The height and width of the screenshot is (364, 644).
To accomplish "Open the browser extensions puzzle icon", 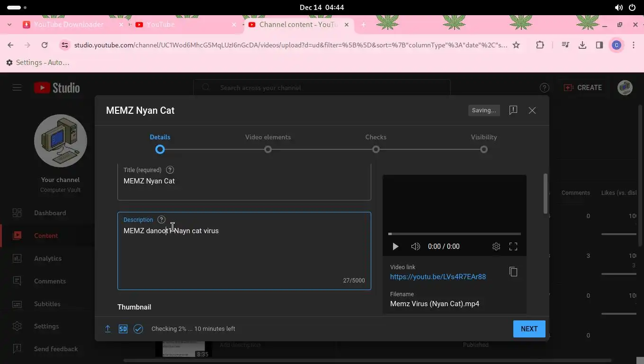I will [540, 45].
